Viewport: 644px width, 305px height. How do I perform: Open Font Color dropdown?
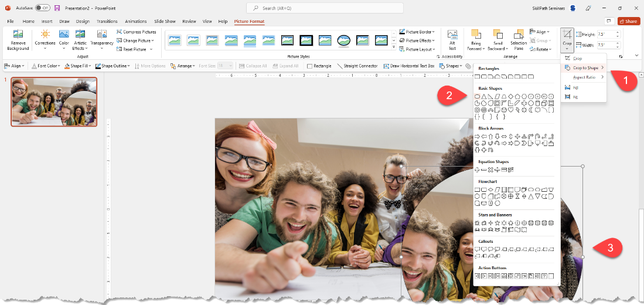point(47,66)
